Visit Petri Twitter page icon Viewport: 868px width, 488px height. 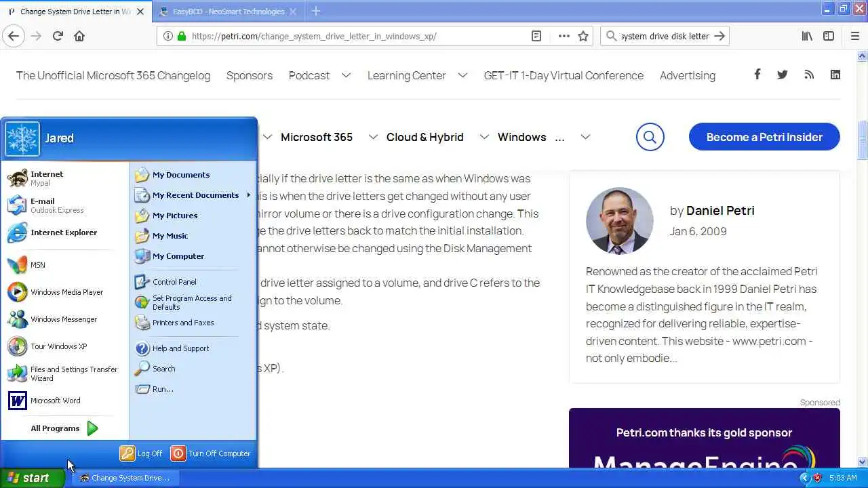coord(783,75)
